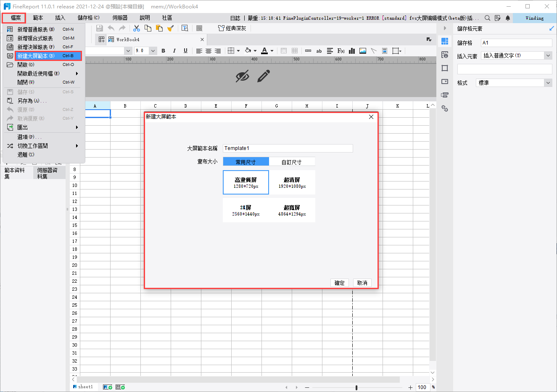
Task: Toggle italic formatting
Action: click(x=174, y=51)
